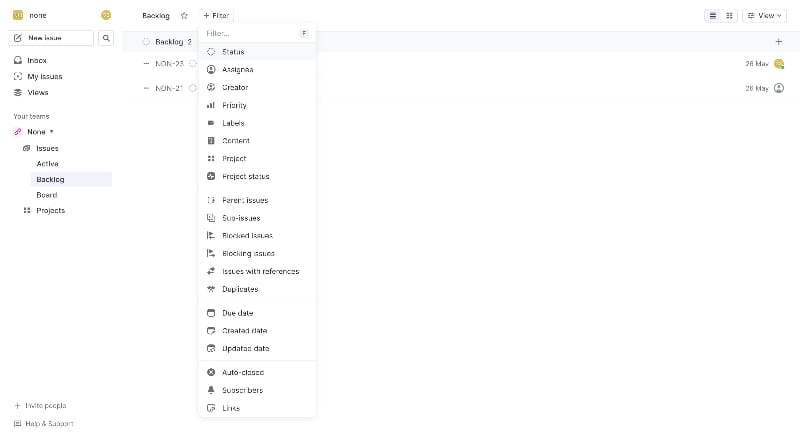The image size is (800, 442).
Task: Open Projects in sidebar
Action: pyautogui.click(x=51, y=210)
